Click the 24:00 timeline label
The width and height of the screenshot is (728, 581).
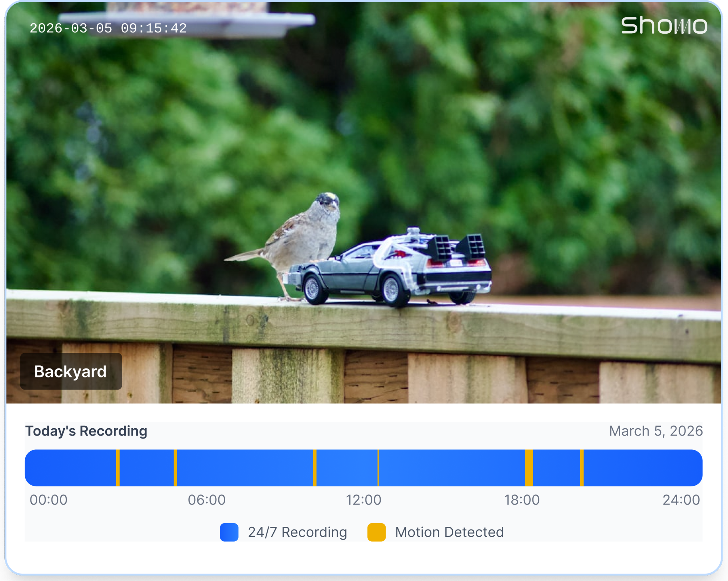pos(681,500)
